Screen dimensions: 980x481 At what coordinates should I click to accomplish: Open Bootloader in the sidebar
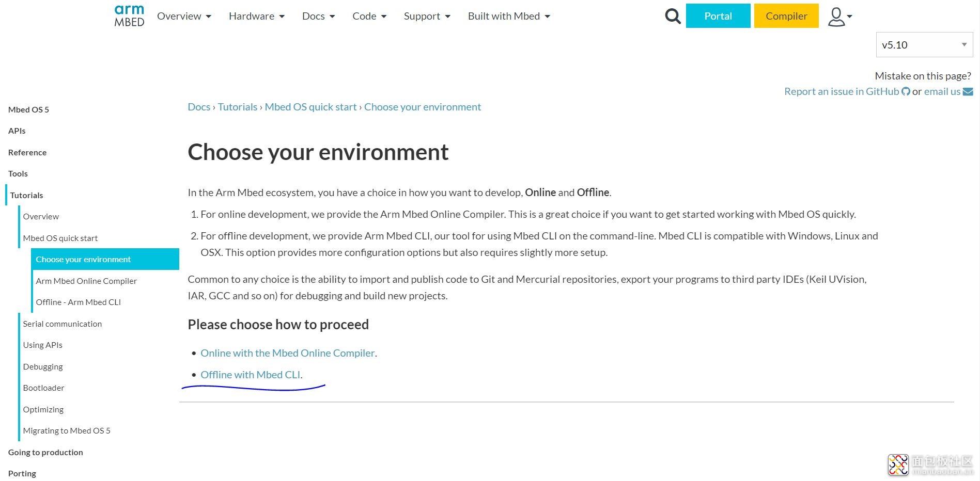44,388
